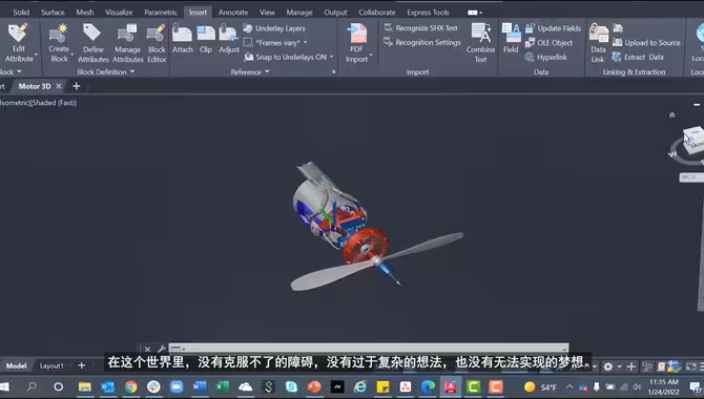The height and width of the screenshot is (399, 704).
Task: Open Excel from the taskbar
Action: click(x=222, y=387)
